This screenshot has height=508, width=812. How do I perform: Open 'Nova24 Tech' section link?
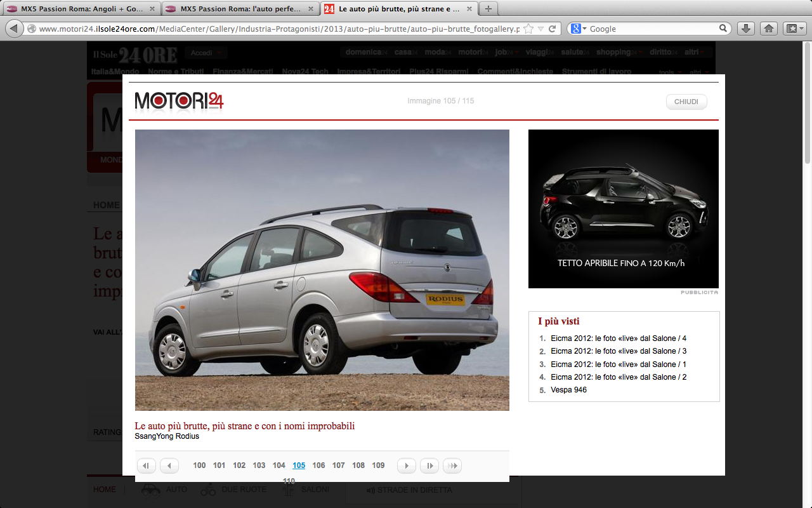tap(305, 72)
